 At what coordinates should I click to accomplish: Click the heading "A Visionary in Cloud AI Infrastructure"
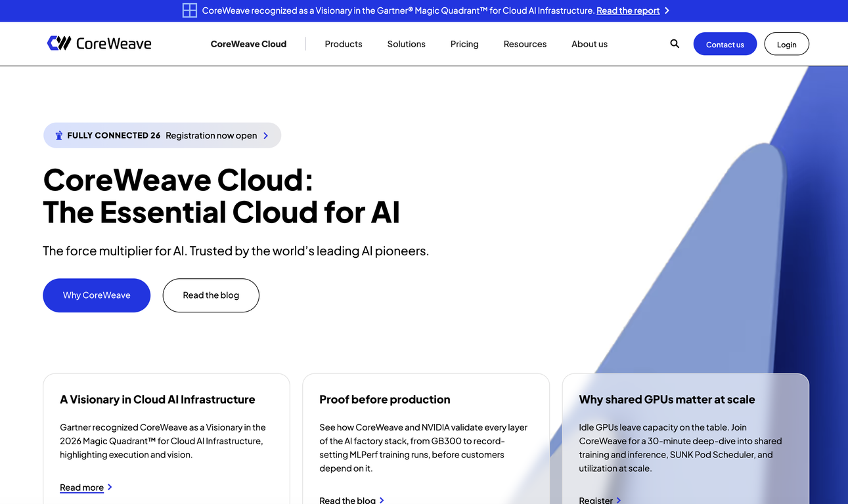coord(158,399)
